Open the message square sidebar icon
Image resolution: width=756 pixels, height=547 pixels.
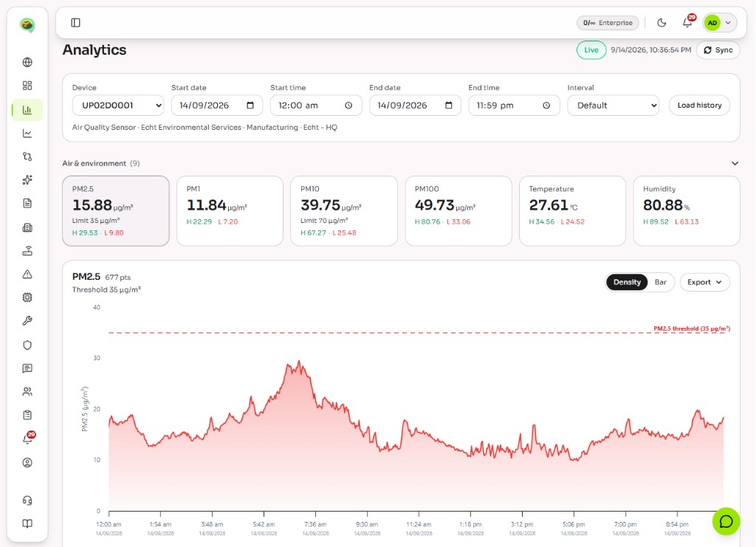coord(27,368)
